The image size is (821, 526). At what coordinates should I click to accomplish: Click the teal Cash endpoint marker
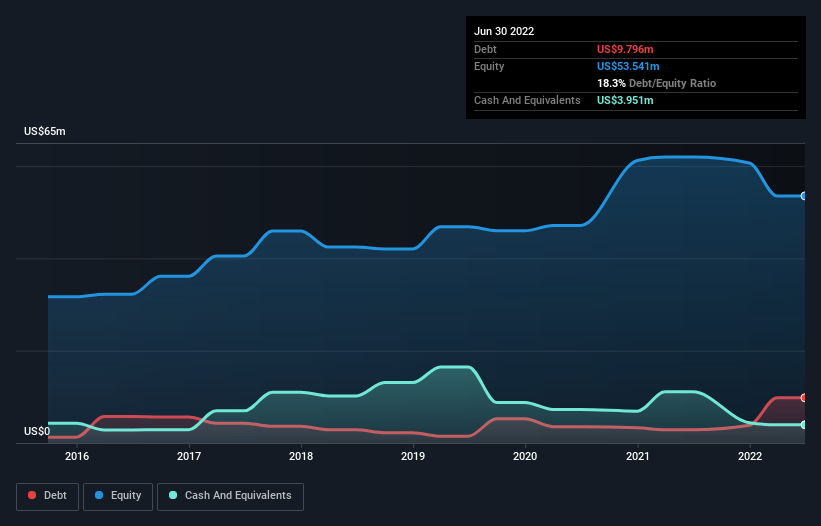click(804, 424)
